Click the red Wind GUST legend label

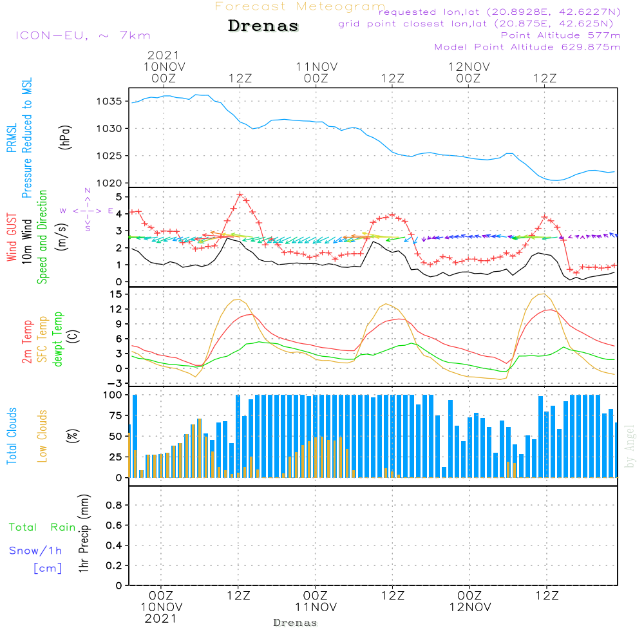11,238
